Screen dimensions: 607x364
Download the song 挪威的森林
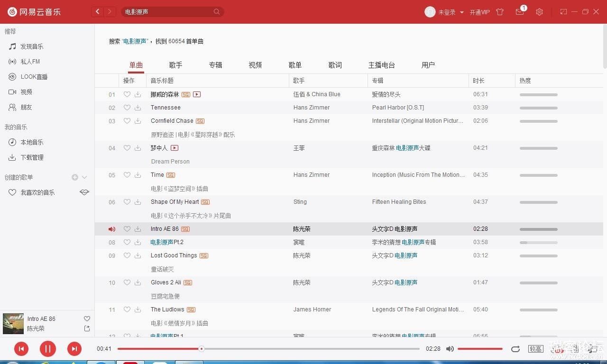138,94
